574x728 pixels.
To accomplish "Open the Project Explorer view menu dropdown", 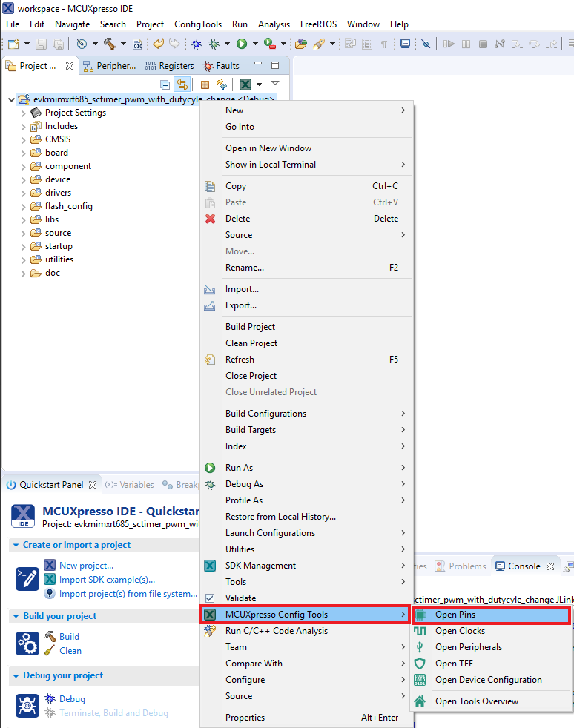I will pos(275,84).
